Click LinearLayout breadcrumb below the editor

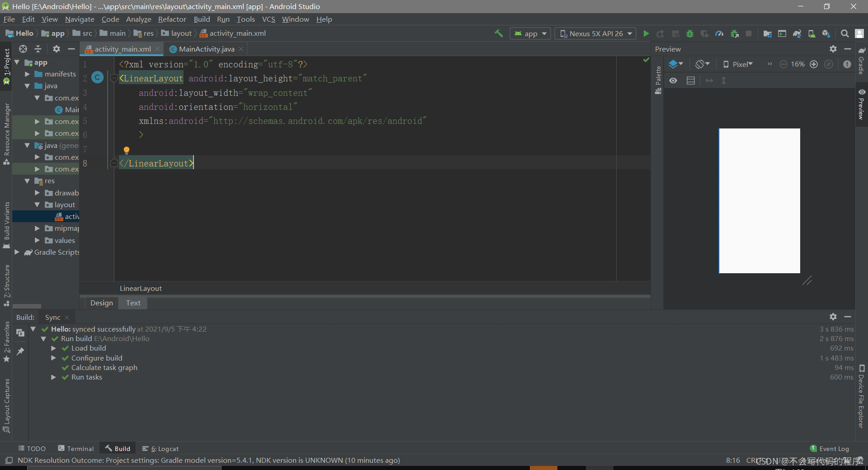coord(141,288)
